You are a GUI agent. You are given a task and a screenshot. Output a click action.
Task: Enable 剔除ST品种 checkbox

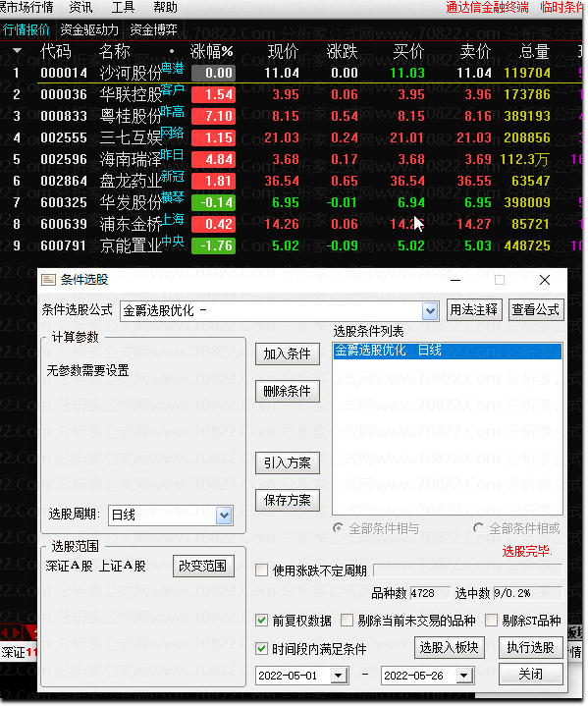click(x=491, y=621)
